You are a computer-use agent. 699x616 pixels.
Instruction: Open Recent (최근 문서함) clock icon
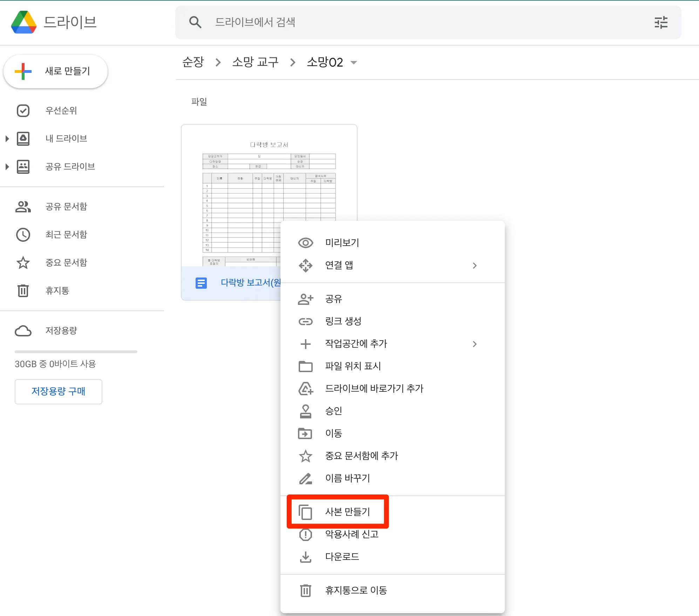click(x=23, y=234)
